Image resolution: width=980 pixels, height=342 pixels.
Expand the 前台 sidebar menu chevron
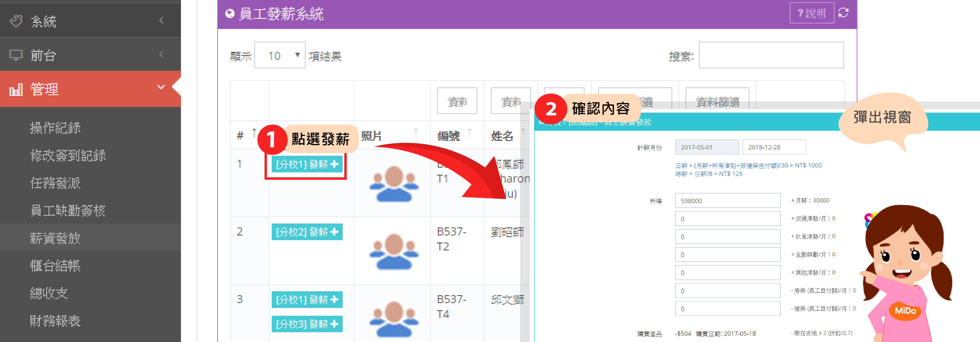coord(161,54)
